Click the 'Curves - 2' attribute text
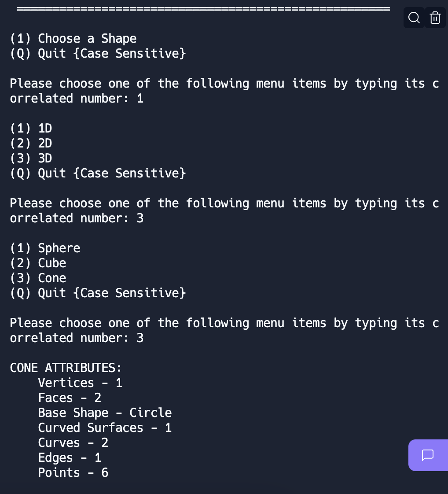Screen dimensions: 448x494 click(73, 442)
